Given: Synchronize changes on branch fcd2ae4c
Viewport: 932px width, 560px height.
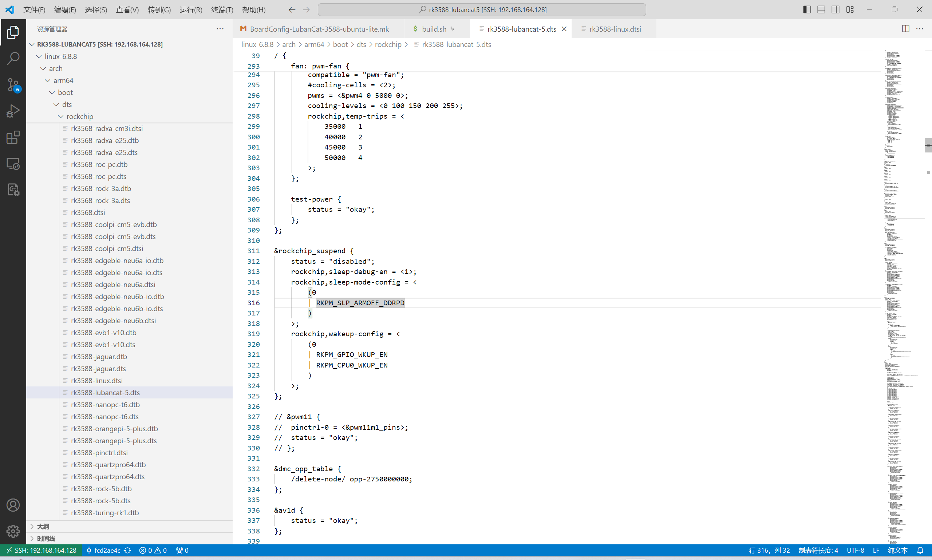Looking at the screenshot, I should click(127, 550).
